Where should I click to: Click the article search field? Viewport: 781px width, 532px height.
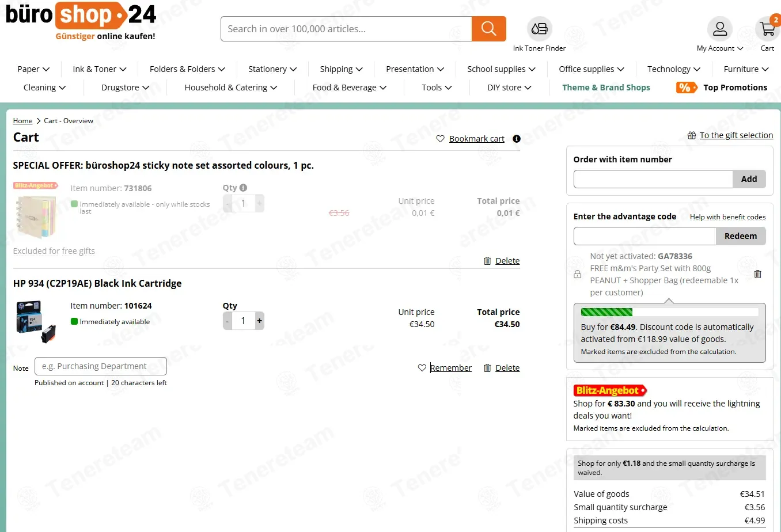point(346,29)
